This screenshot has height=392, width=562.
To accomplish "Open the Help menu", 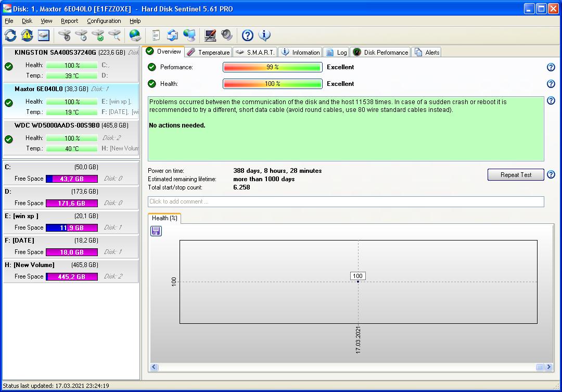I will (135, 21).
